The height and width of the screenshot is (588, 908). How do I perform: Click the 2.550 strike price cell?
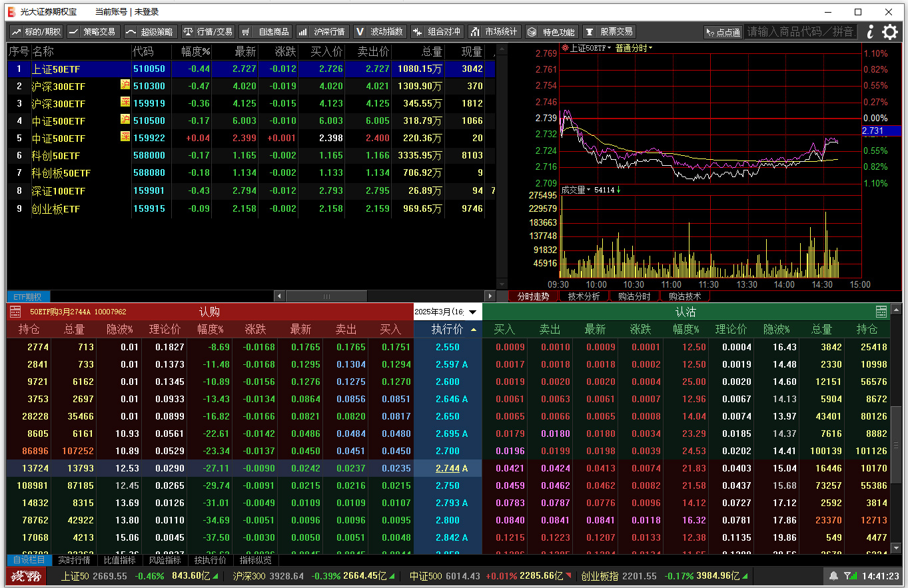pyautogui.click(x=448, y=347)
